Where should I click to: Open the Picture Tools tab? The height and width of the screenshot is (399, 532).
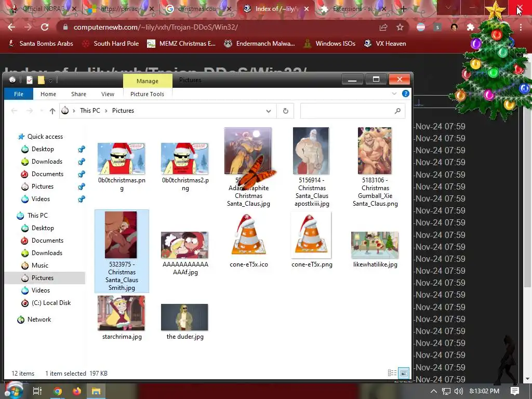(x=147, y=94)
